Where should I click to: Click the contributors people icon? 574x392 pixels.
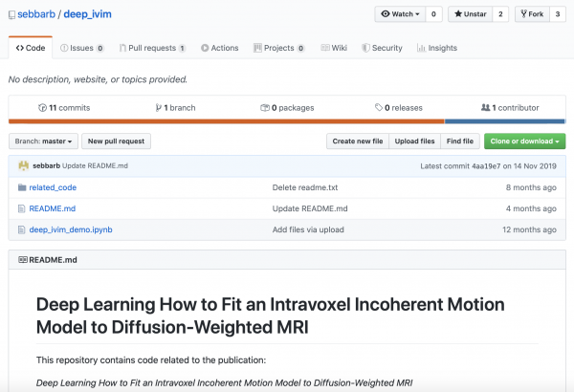pyautogui.click(x=486, y=108)
